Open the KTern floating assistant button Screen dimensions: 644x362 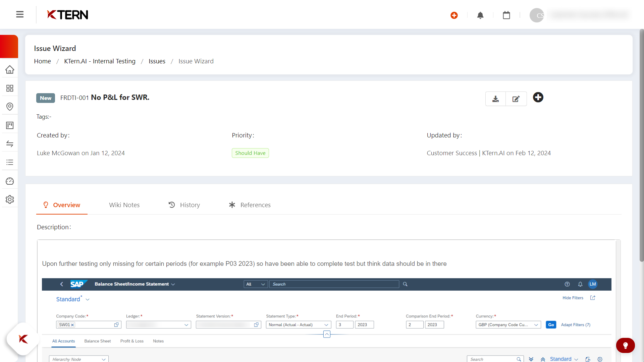[x=23, y=339]
